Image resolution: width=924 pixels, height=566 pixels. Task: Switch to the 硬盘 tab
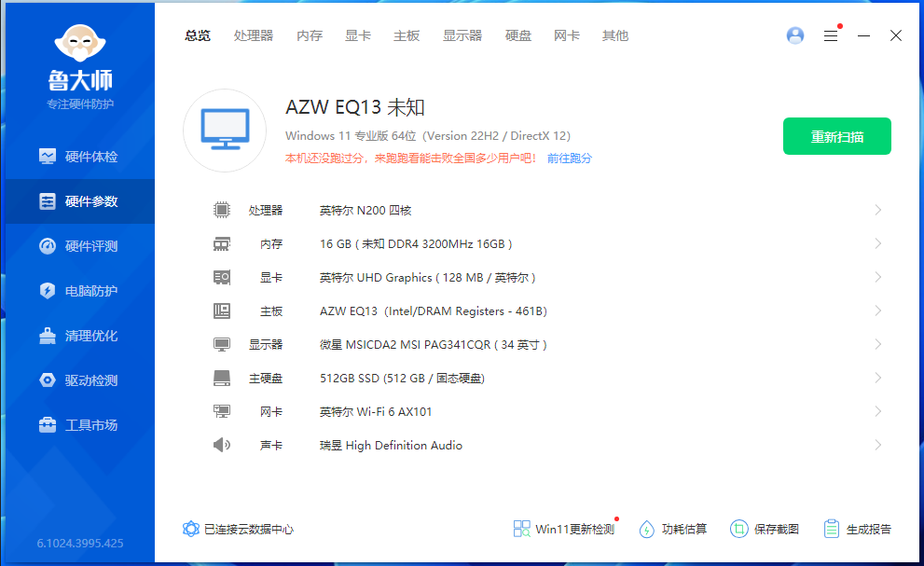[518, 36]
